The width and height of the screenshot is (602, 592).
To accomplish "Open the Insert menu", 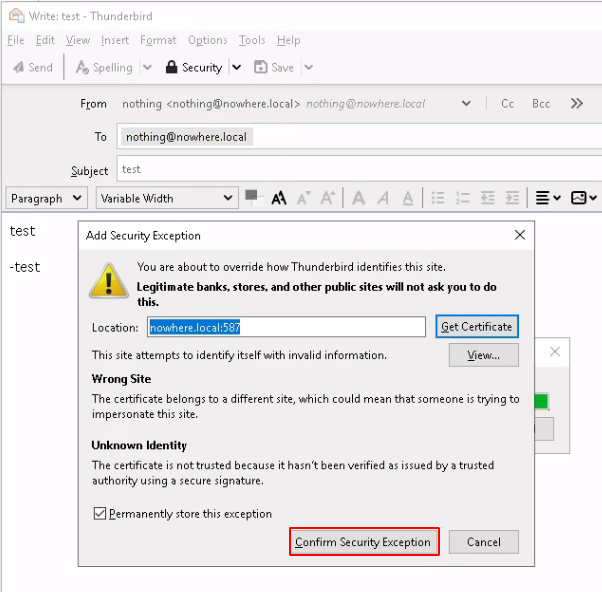I will 115,40.
